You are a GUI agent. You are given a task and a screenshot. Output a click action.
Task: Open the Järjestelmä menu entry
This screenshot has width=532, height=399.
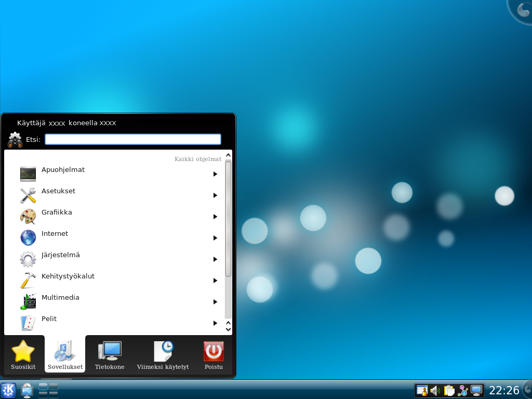61,255
